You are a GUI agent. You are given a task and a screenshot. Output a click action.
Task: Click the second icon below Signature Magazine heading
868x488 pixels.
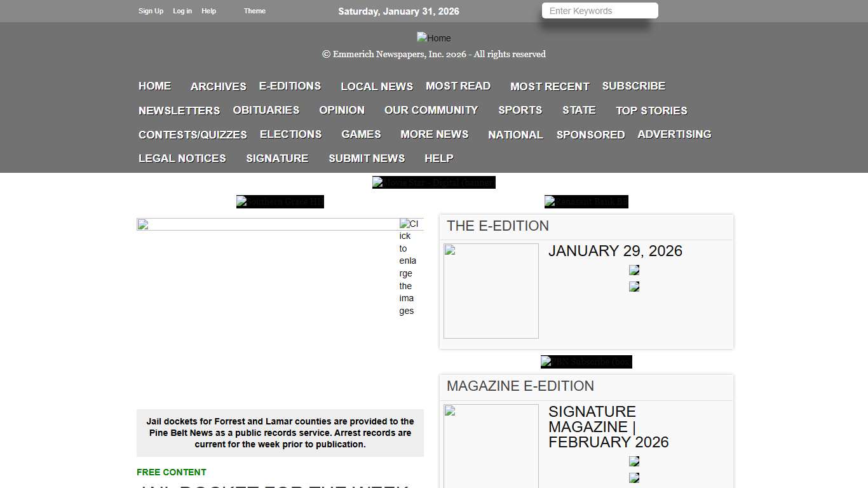pos(634,477)
